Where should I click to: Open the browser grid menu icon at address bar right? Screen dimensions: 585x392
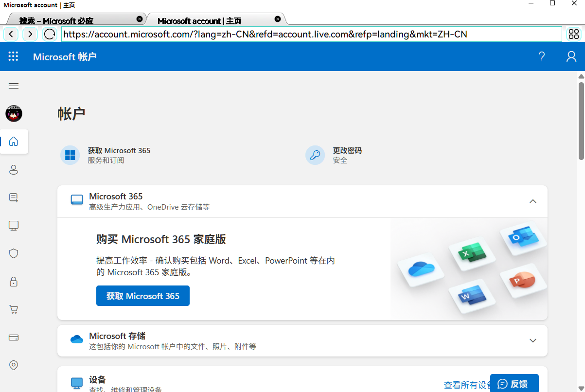pyautogui.click(x=574, y=34)
